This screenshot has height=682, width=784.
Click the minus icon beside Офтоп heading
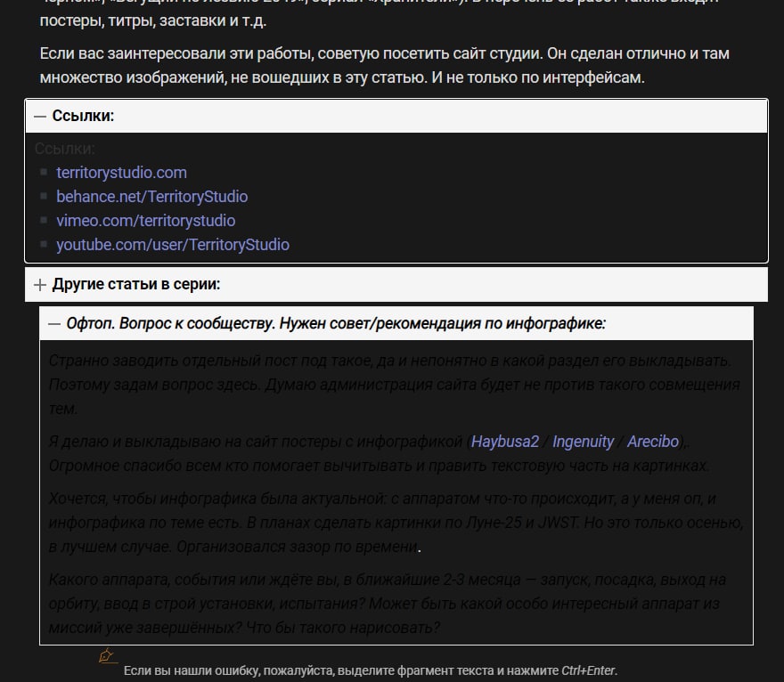coord(54,324)
